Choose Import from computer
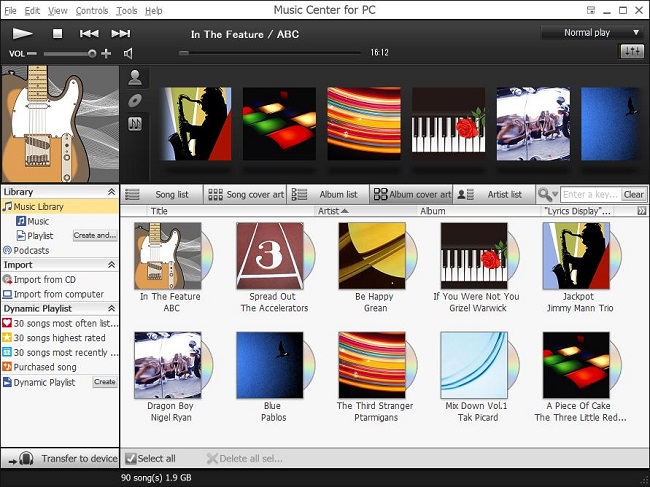The width and height of the screenshot is (650, 487). point(53,294)
